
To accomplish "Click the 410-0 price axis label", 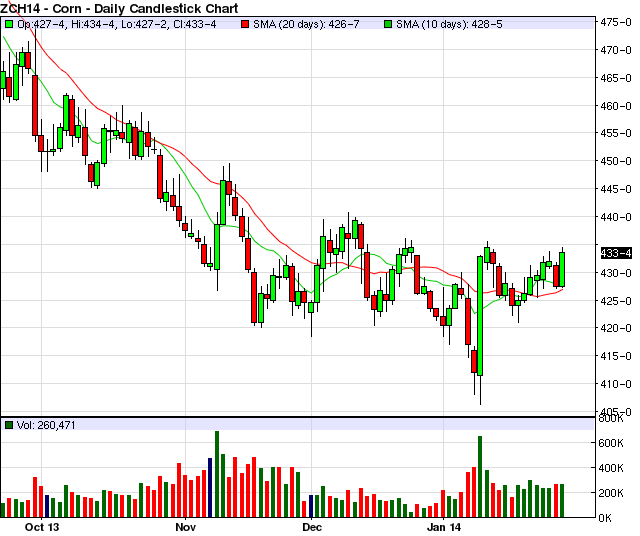I will coord(616,384).
